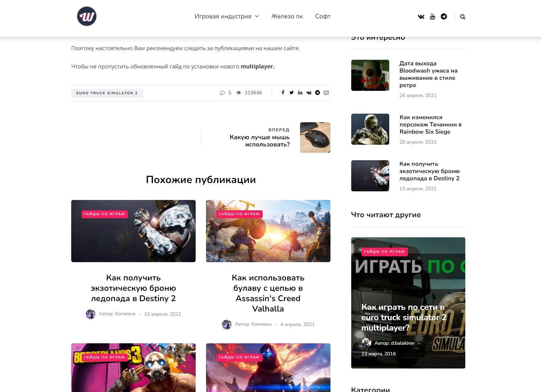Image resolution: width=541 pixels, height=392 pixels.
Task: Share article on Twitter icon
Action: tap(291, 93)
